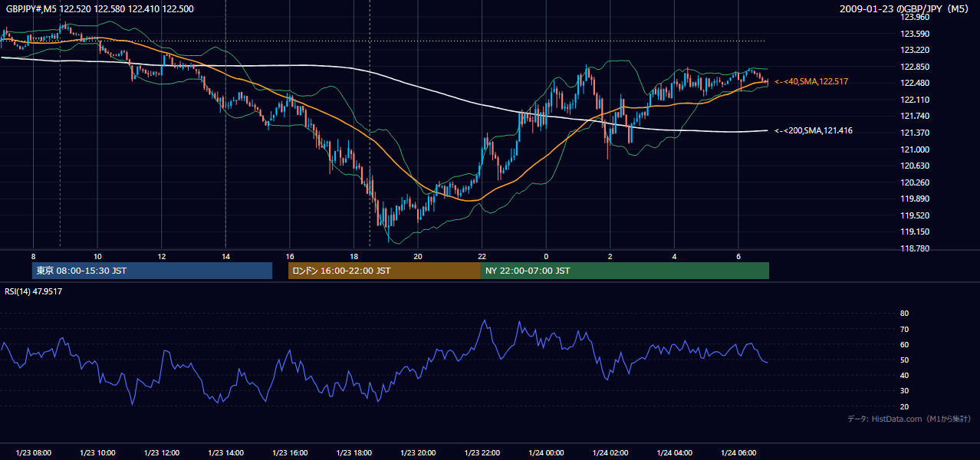Click the 'データ: HistData.com' source credit
The image size is (980, 460).
909,419
